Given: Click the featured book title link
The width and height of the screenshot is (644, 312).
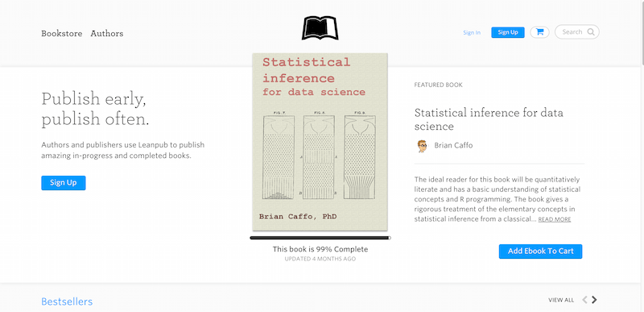Looking at the screenshot, I should click(489, 119).
